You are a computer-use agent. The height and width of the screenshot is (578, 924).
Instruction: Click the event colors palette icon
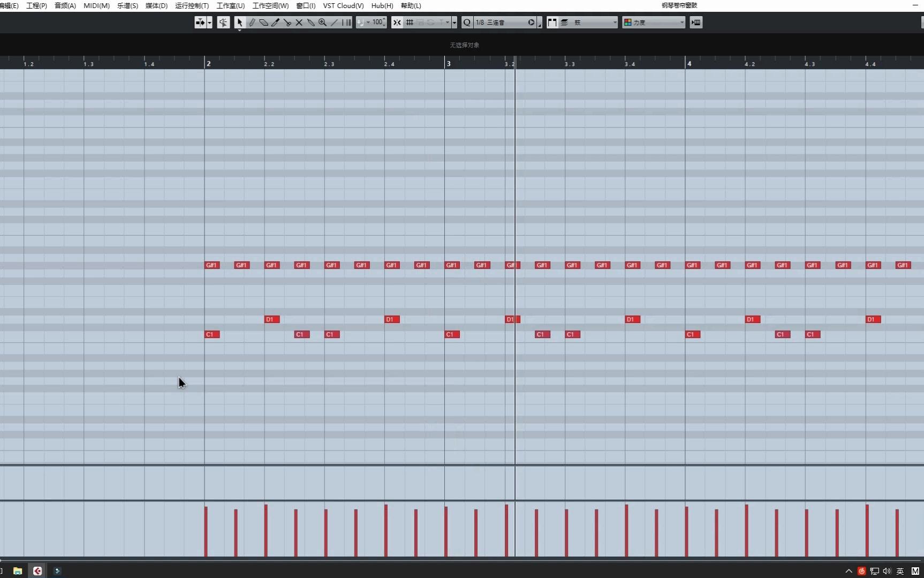[x=627, y=22]
